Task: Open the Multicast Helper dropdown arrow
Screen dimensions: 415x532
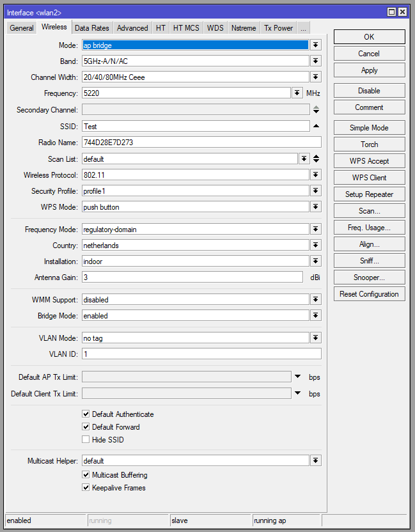Action: pyautogui.click(x=316, y=461)
